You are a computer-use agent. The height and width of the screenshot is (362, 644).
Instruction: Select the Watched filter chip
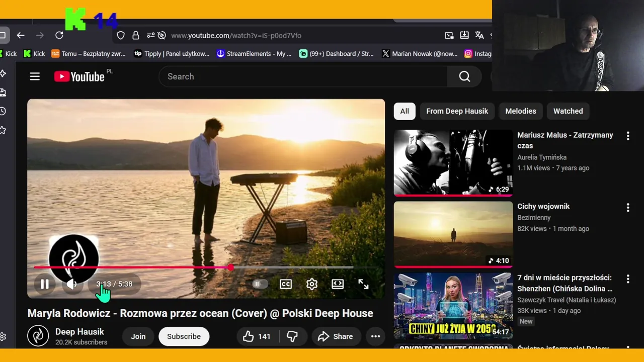point(568,111)
